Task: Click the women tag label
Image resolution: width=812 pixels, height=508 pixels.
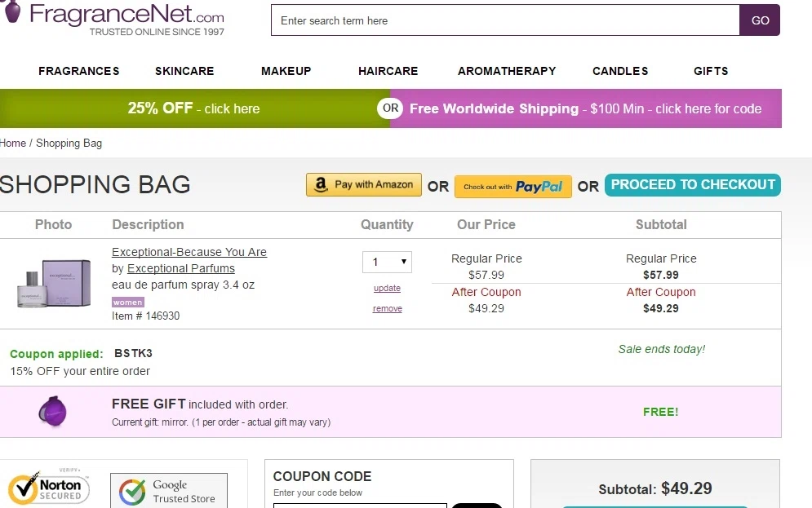Action: tap(128, 303)
